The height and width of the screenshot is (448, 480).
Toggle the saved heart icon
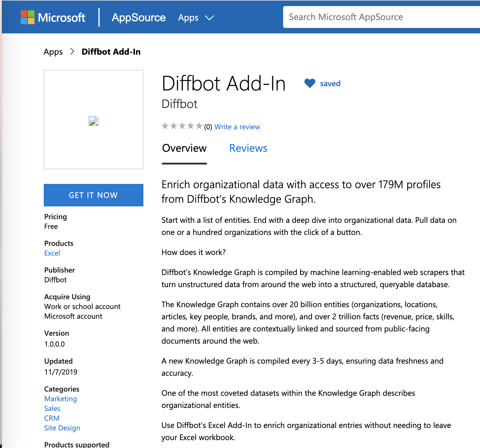pos(310,83)
